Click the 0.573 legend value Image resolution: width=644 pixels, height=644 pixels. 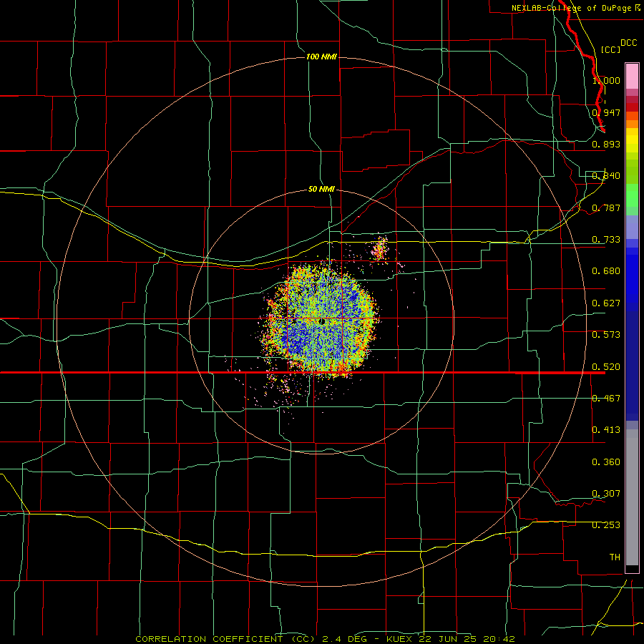coord(606,335)
